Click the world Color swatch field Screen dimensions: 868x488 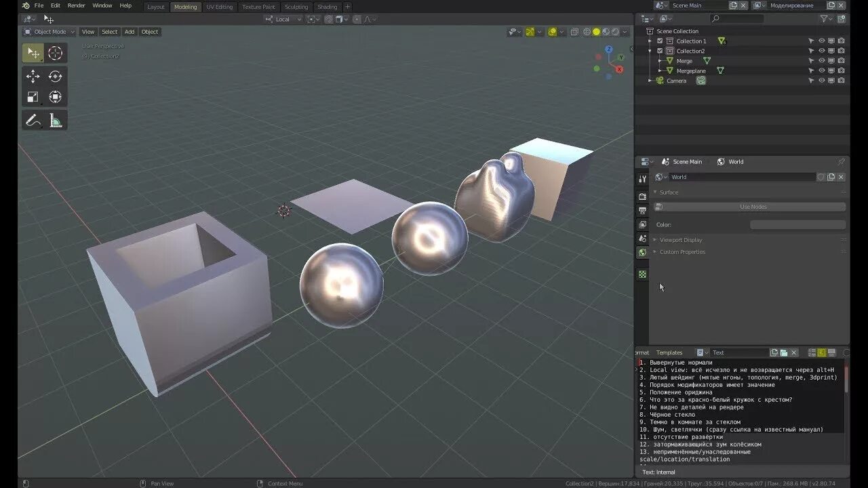coord(797,224)
